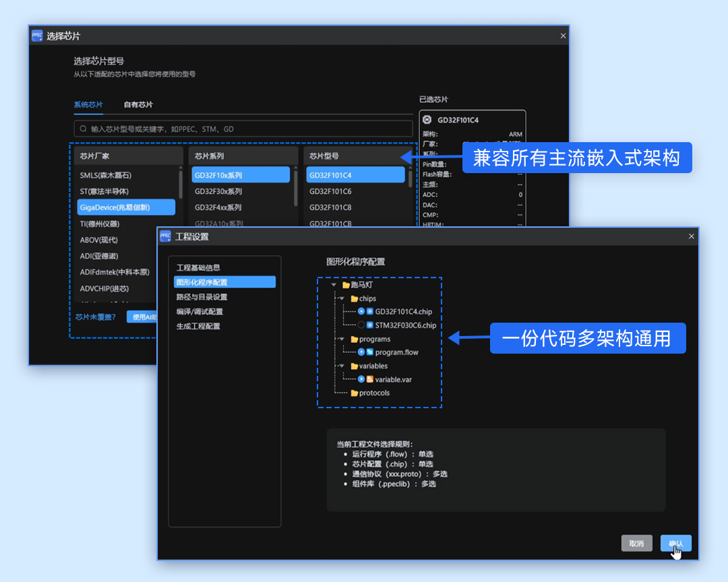Click the STM32F030C6.chip file name
The image size is (728, 582).
pos(405,325)
